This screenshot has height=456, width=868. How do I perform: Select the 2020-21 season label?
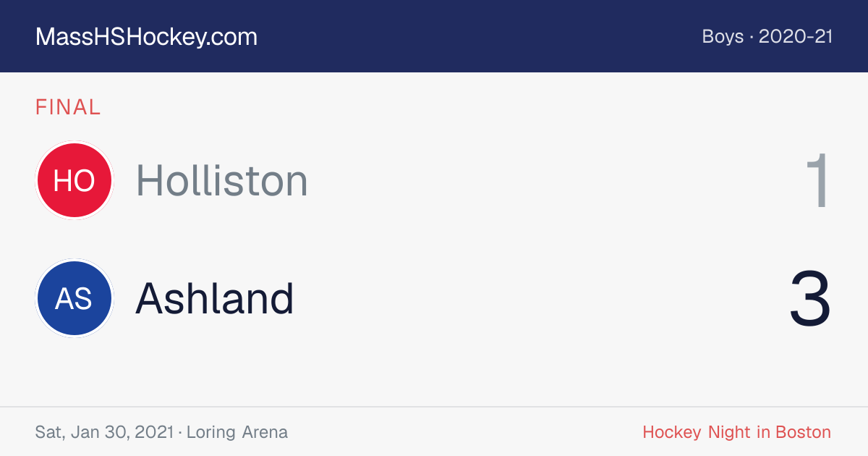796,37
